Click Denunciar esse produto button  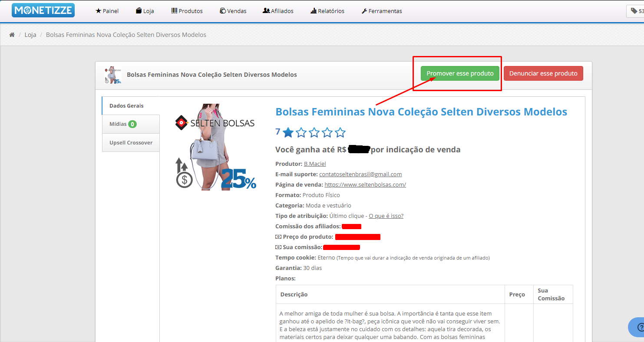pos(543,73)
